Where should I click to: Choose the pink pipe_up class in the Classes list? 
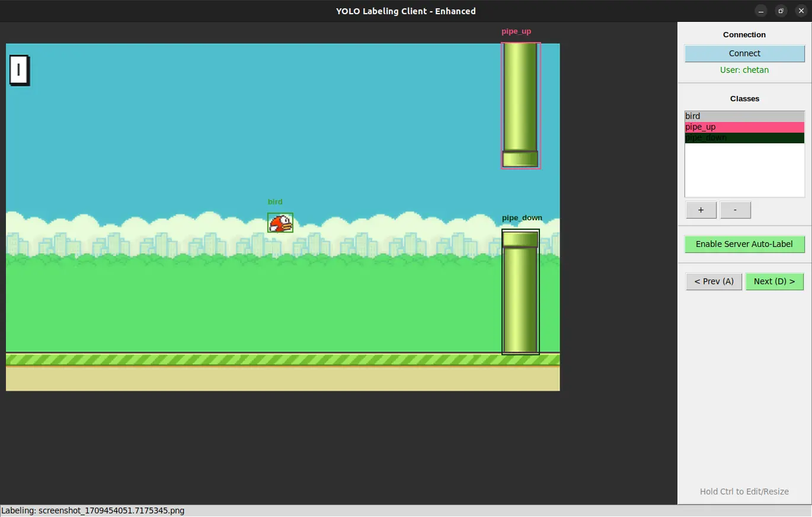[x=744, y=127]
